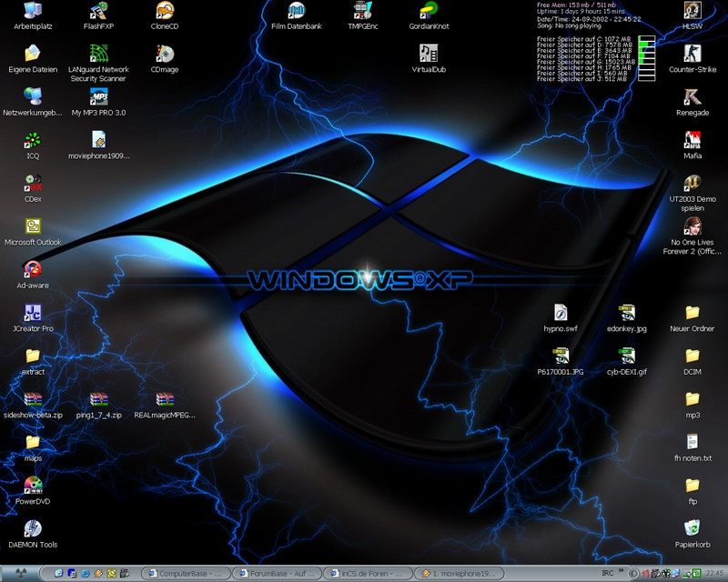
Task: Open the Arbeitsplatz desktop icon
Action: coord(33,16)
